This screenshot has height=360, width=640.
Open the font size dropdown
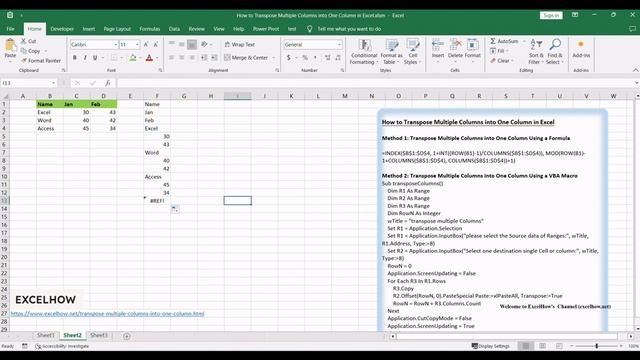click(x=137, y=44)
